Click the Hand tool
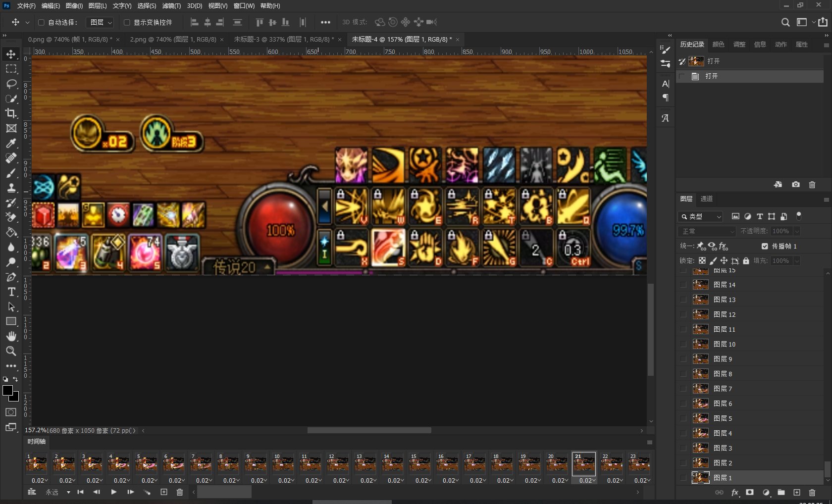832x504 pixels. 11,336
